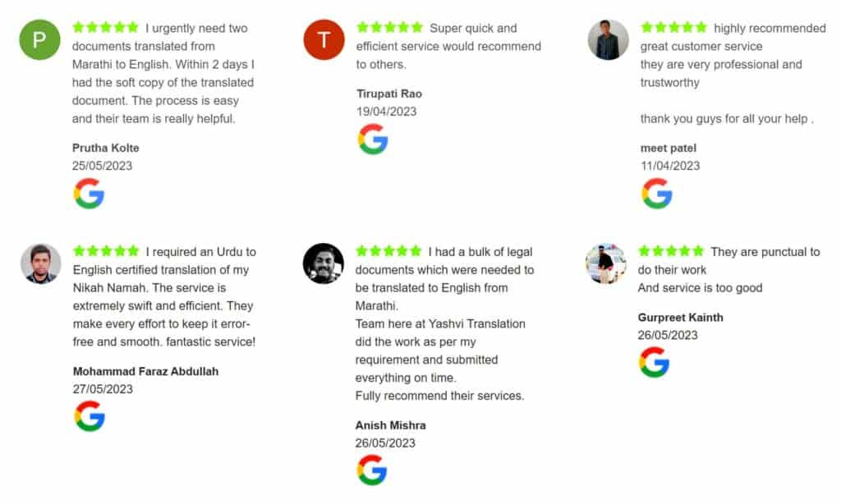Image resolution: width=841 pixels, height=504 pixels.
Task: Click the red T avatar circle
Action: click(324, 40)
